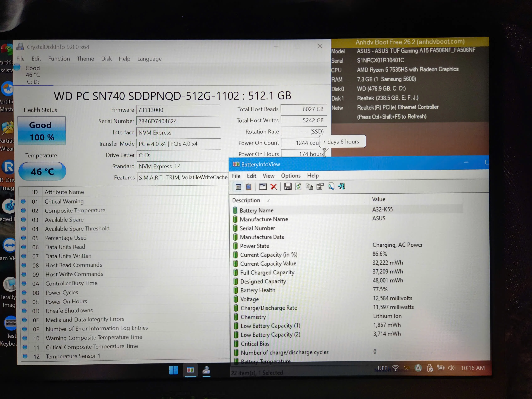
Task: Click the copy selected items toolbar icon
Action: click(309, 186)
